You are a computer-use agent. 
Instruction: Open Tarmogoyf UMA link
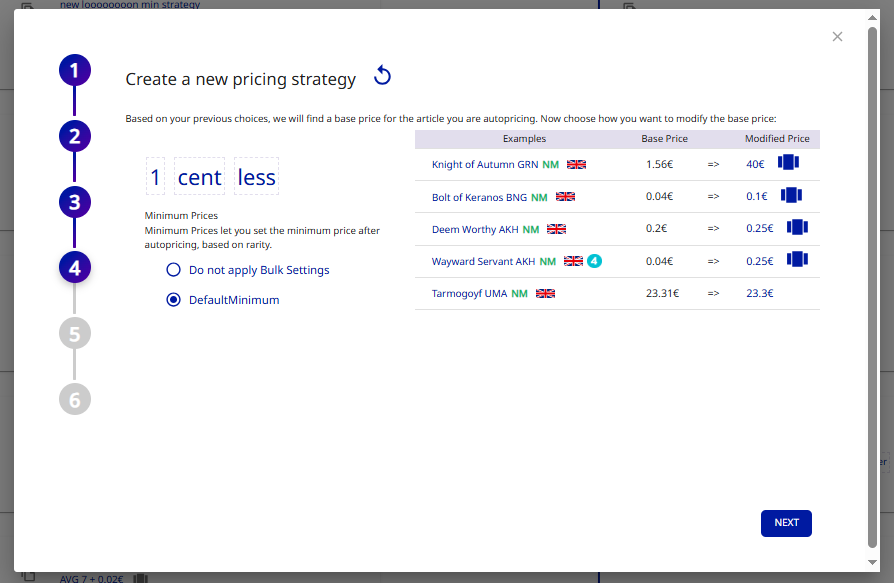[469, 293]
